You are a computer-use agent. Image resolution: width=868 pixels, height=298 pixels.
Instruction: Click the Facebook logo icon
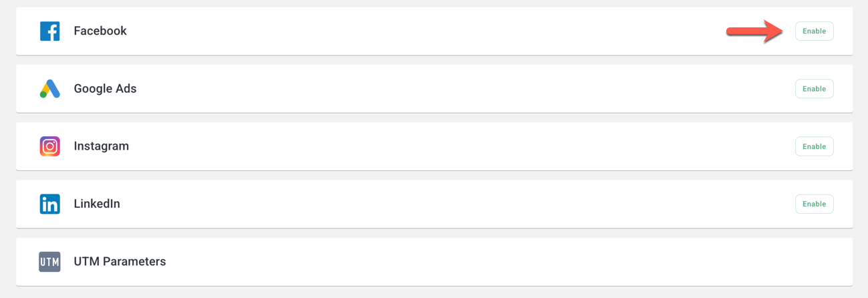click(49, 31)
